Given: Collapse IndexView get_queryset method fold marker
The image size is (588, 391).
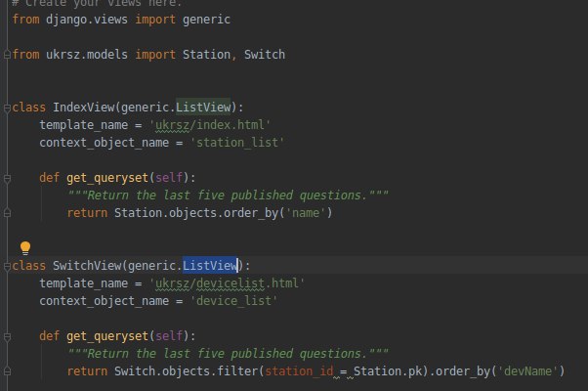Looking at the screenshot, I should (7, 178).
